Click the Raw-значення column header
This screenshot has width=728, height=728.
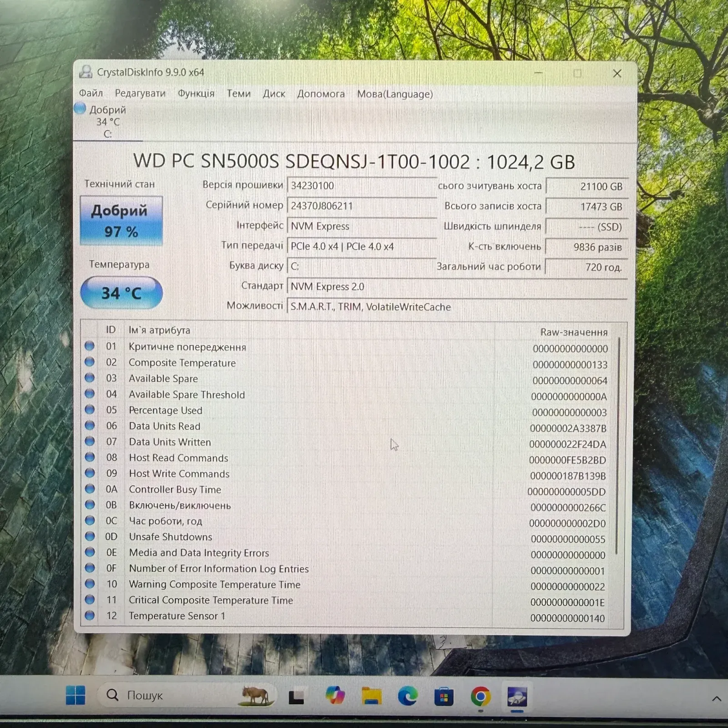pos(574,332)
